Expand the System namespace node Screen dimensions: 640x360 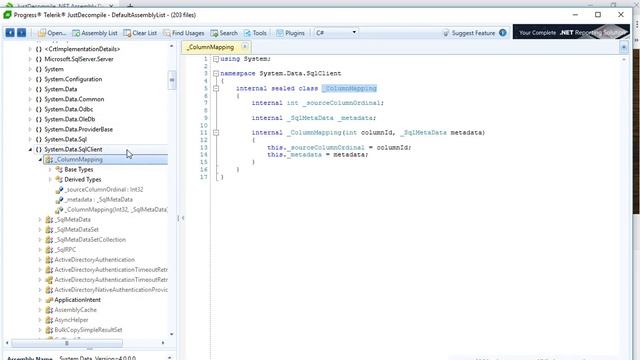pos(30,69)
